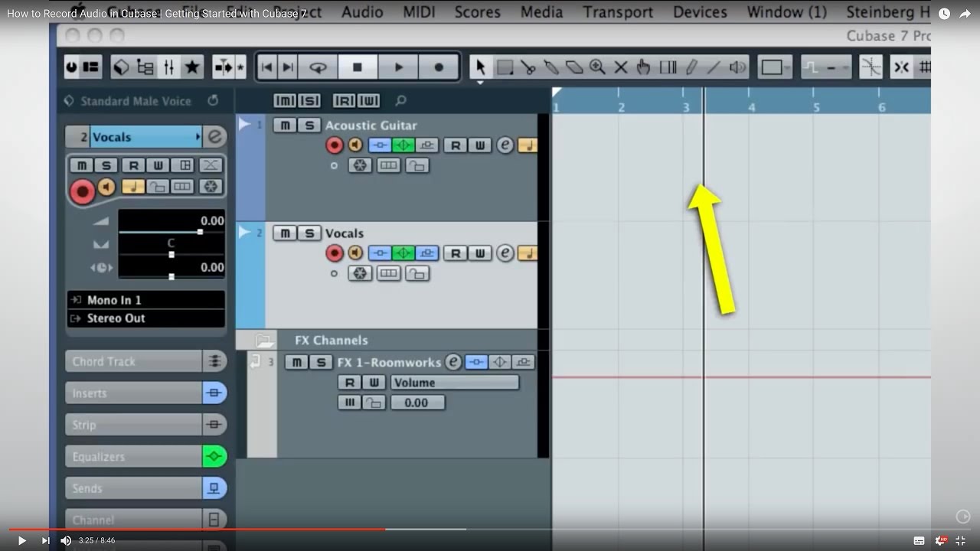Viewport: 980px width, 551px height.
Task: Select the Mute X tool
Action: (x=621, y=67)
